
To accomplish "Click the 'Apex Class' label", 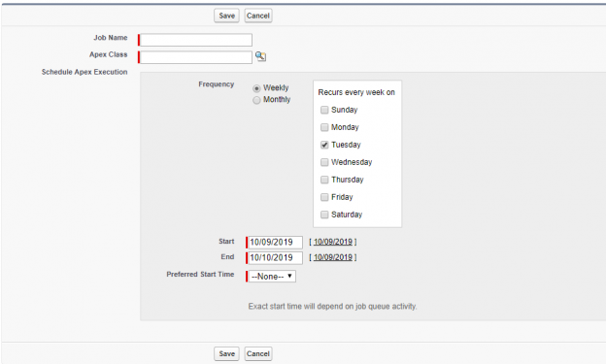I will (x=108, y=54).
